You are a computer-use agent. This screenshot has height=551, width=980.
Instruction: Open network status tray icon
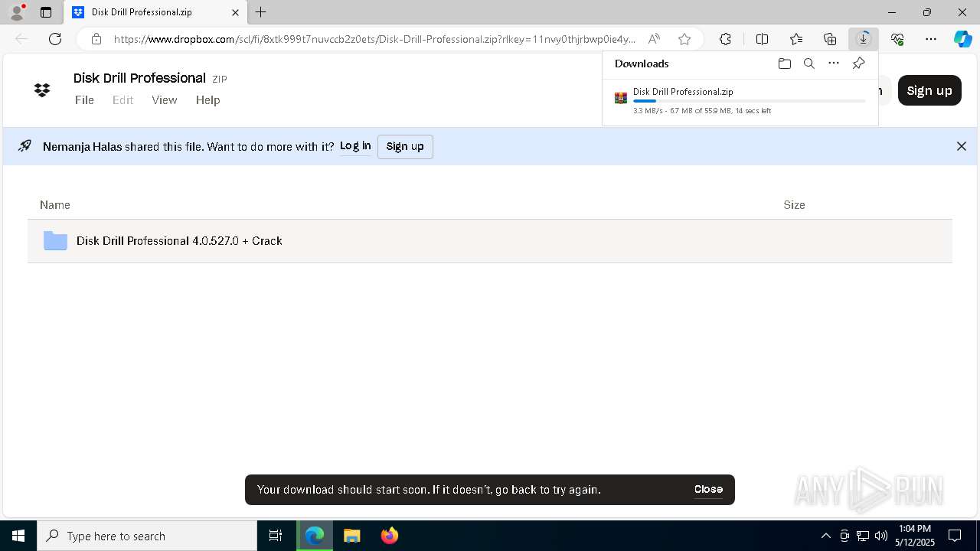click(x=863, y=536)
